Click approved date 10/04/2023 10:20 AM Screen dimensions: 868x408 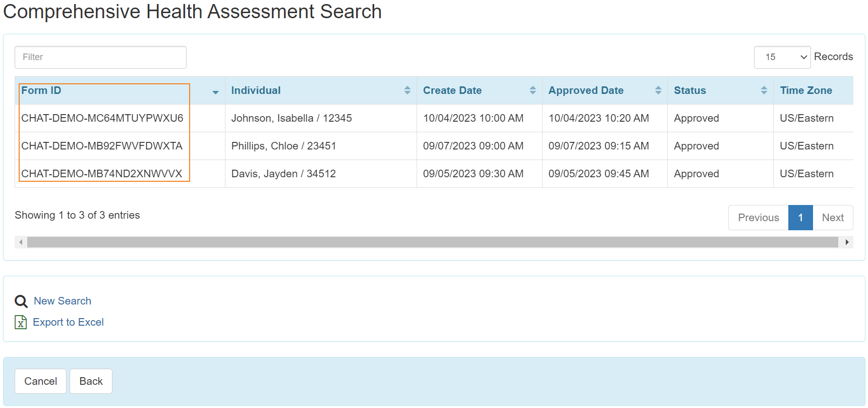[599, 118]
